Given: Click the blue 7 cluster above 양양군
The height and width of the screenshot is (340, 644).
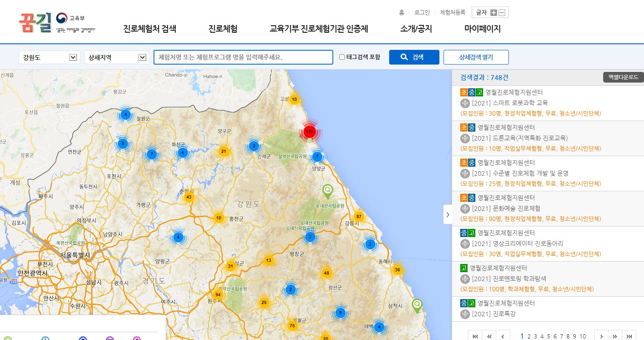Looking at the screenshot, I should pyautogui.click(x=317, y=157).
